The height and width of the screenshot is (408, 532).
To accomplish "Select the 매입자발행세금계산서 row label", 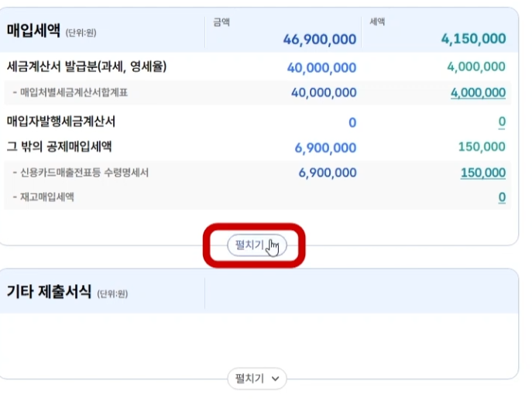I will 61,122.
